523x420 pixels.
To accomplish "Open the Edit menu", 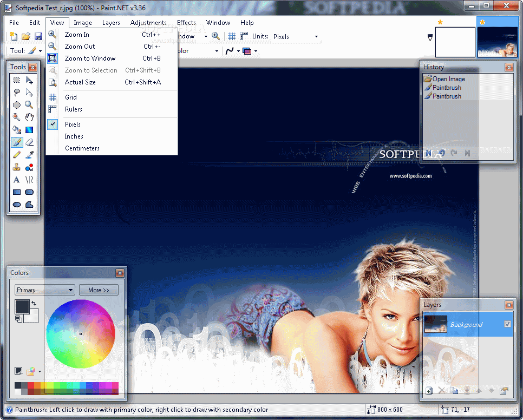I will click(x=34, y=23).
